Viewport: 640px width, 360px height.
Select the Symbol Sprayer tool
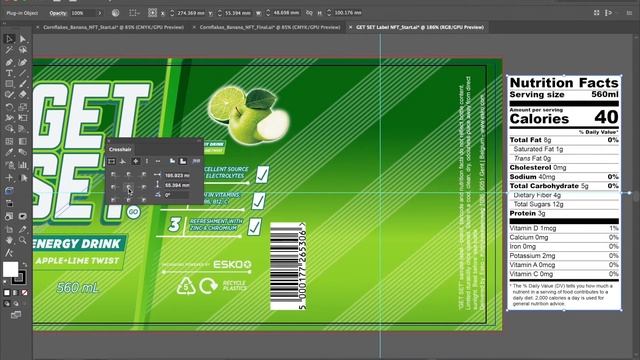tap(9, 165)
